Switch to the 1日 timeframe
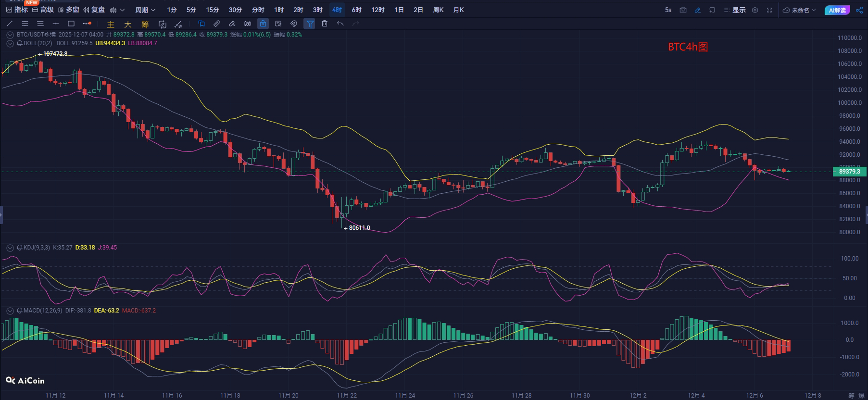Image resolution: width=868 pixels, height=400 pixels. (x=399, y=10)
